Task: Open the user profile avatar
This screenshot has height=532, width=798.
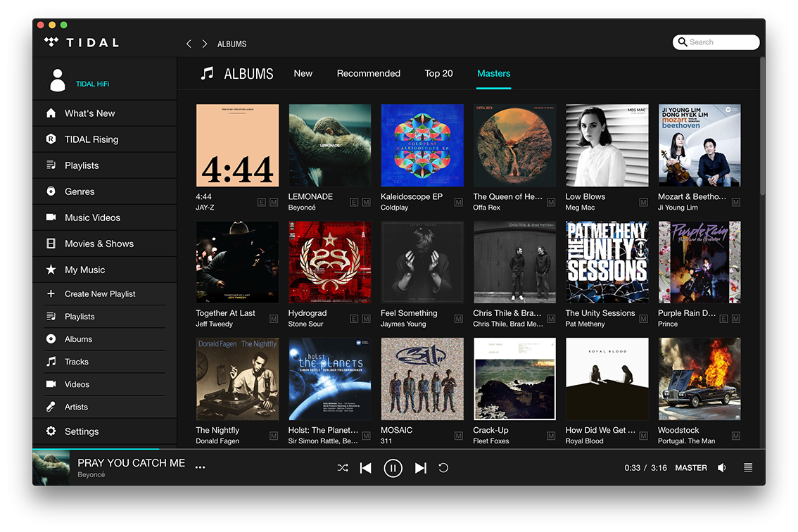Action: click(58, 80)
